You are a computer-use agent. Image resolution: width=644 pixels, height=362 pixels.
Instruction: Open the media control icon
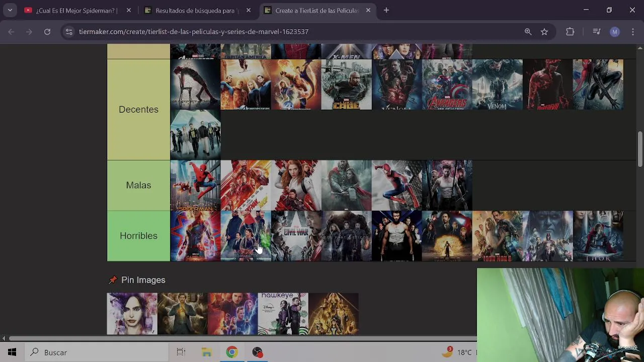(x=597, y=32)
